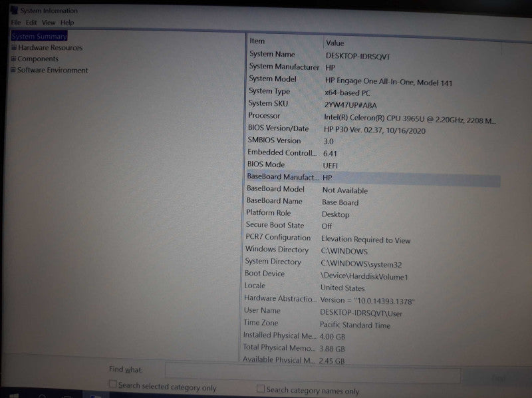Click 'HP P30 Ver. 02.37, 10/16/2020' value

374,130
